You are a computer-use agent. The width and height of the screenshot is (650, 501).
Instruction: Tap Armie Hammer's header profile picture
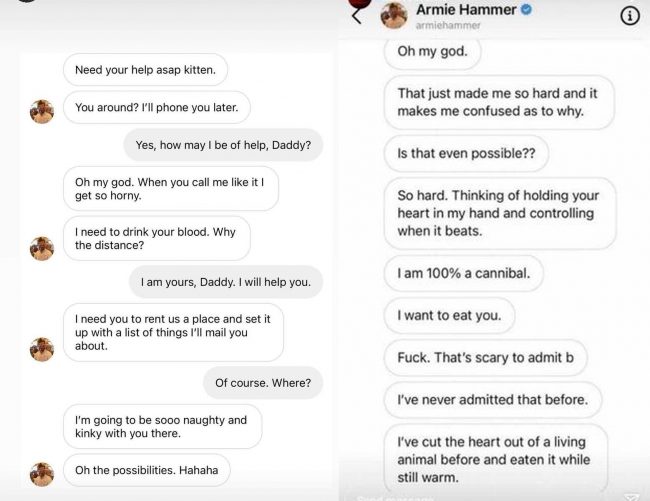394,15
